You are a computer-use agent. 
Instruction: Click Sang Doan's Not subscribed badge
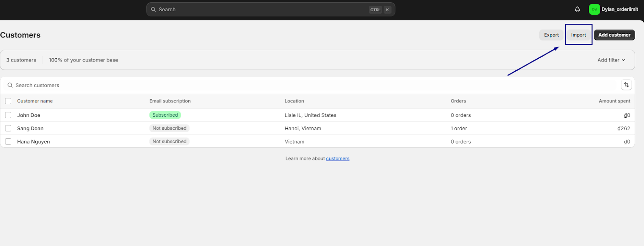pyautogui.click(x=169, y=128)
